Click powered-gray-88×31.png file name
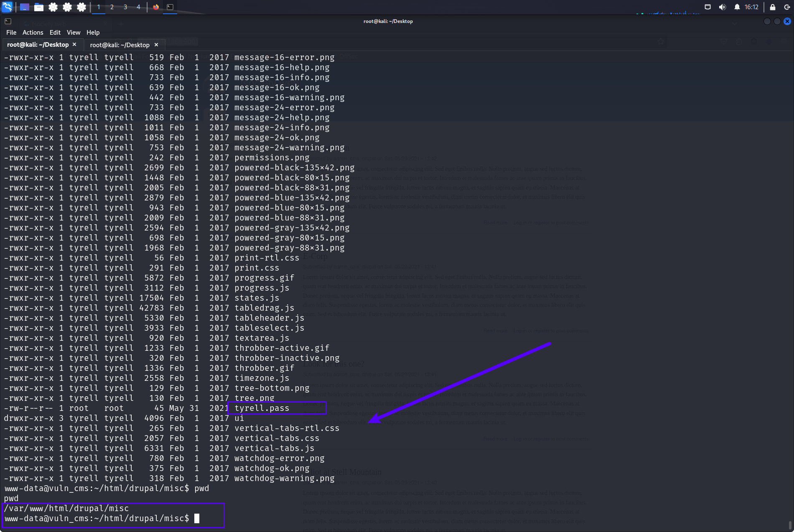 point(290,248)
